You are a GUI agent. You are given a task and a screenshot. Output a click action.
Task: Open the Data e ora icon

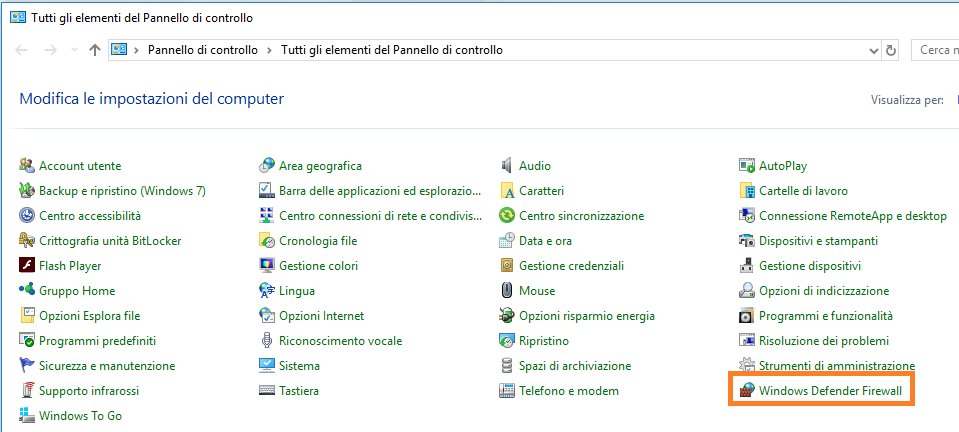click(x=507, y=241)
